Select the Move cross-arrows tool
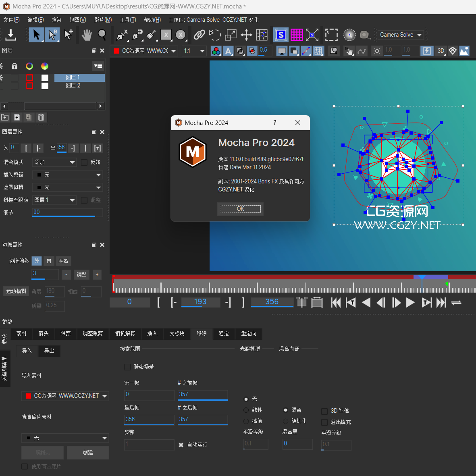476x476 pixels. (246, 35)
